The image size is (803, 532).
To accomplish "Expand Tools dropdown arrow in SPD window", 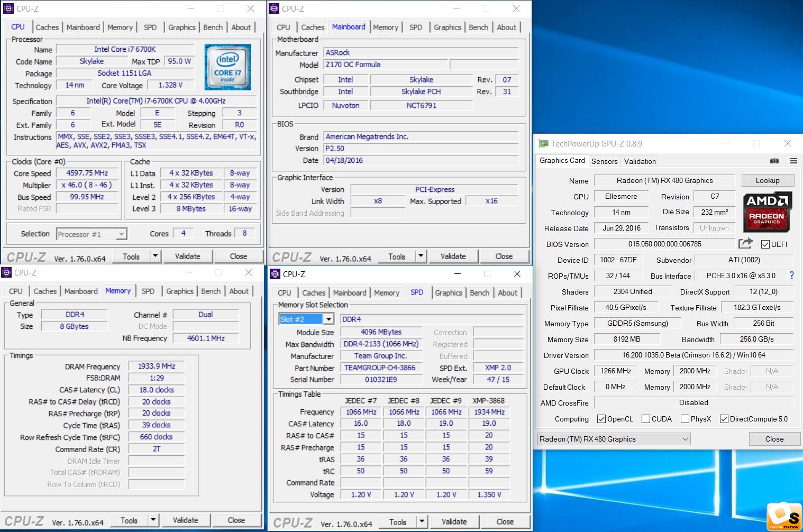I will 422,521.
